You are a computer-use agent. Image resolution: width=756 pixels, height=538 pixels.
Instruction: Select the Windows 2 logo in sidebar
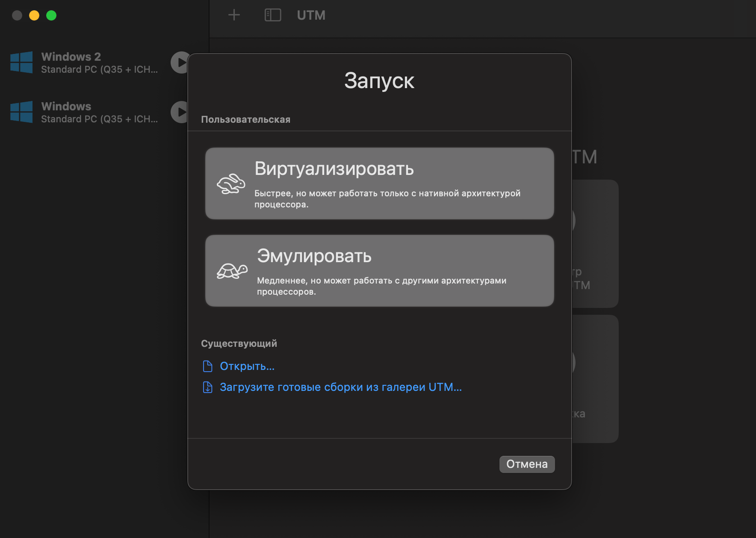coord(21,62)
